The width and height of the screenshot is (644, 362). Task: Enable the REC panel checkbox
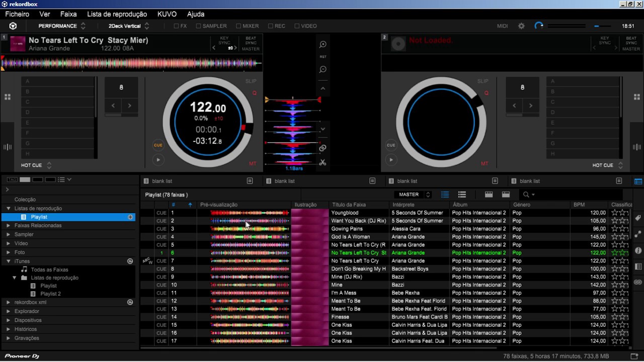271,26
